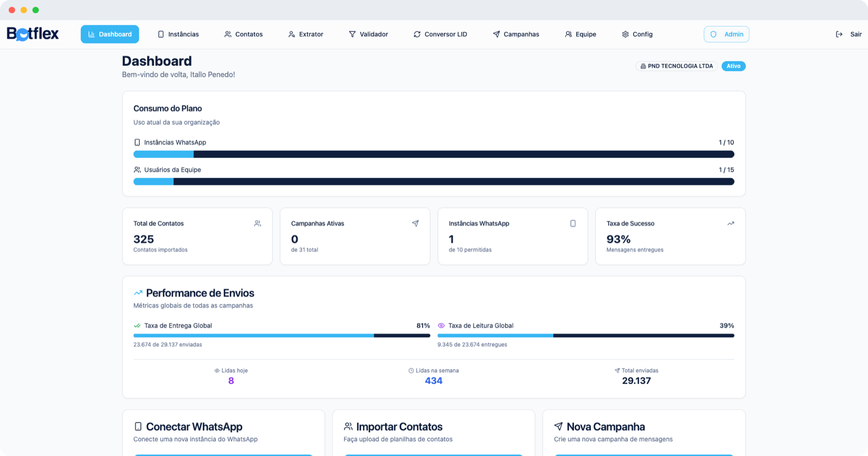Click phone icon in Conectar WhatsApp card

[138, 427]
